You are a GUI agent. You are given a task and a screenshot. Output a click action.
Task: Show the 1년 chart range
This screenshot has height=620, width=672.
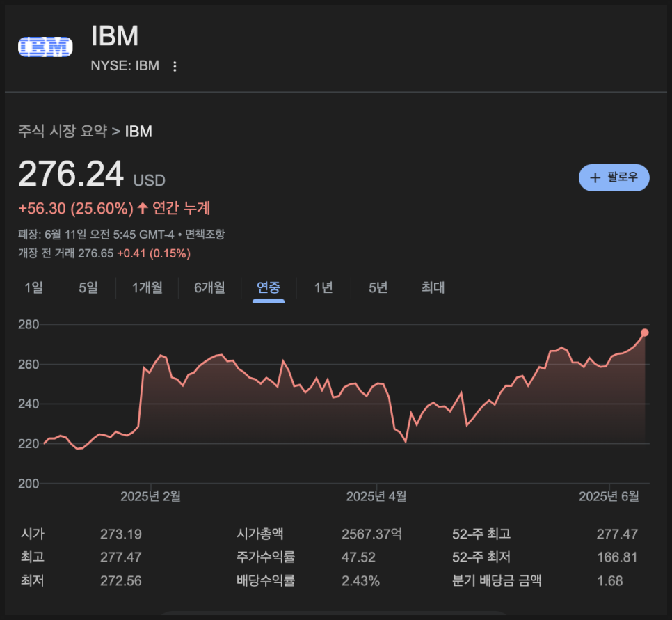click(x=323, y=287)
